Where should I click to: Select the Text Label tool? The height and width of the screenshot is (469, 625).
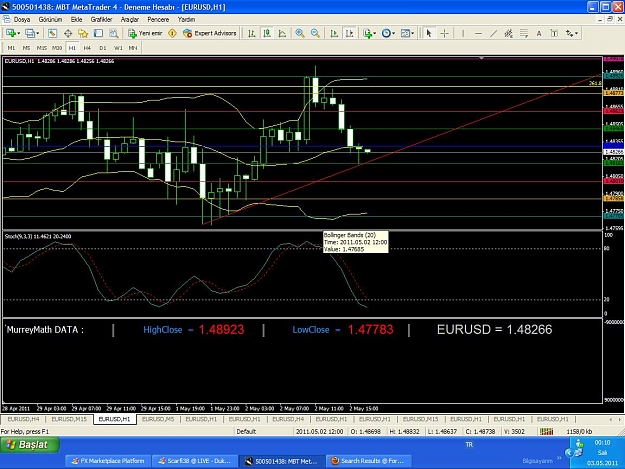click(x=554, y=33)
